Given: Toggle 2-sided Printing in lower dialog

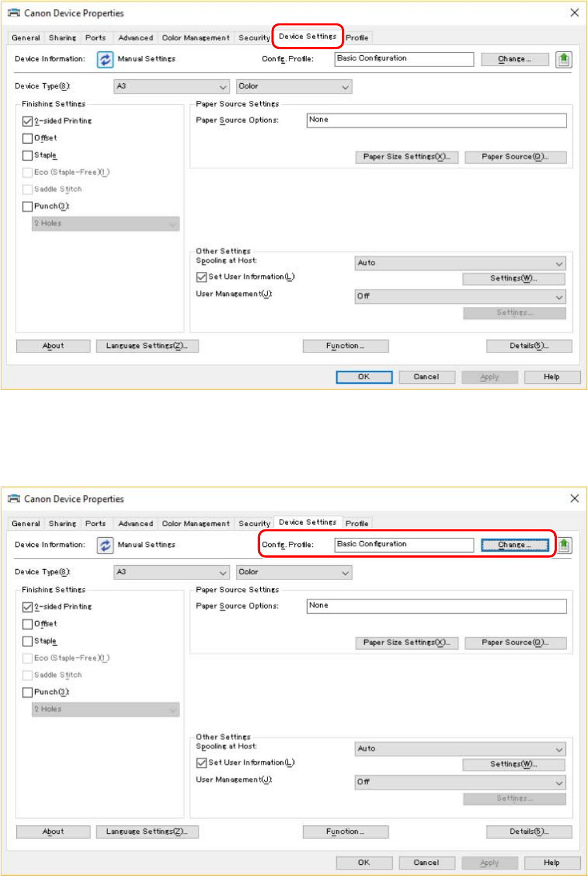Looking at the screenshot, I should (x=27, y=607).
